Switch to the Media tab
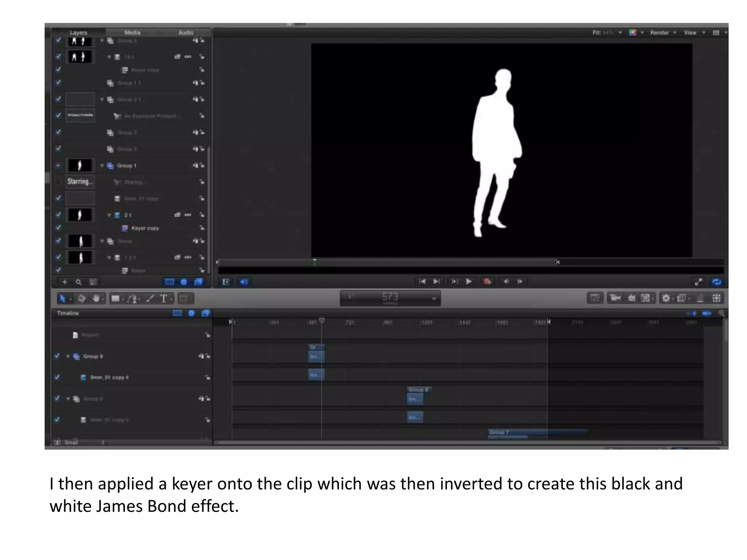Viewport: 747px width, 560px height. (x=132, y=32)
